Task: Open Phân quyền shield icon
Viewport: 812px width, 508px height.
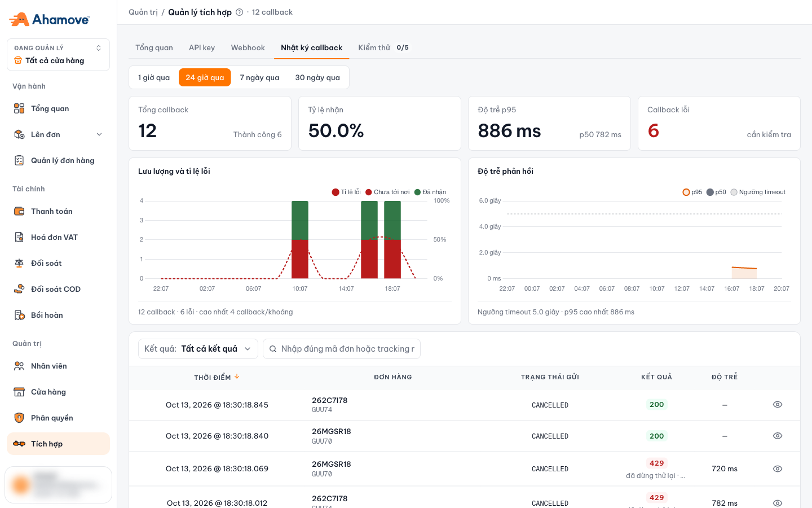Action: pos(19,418)
